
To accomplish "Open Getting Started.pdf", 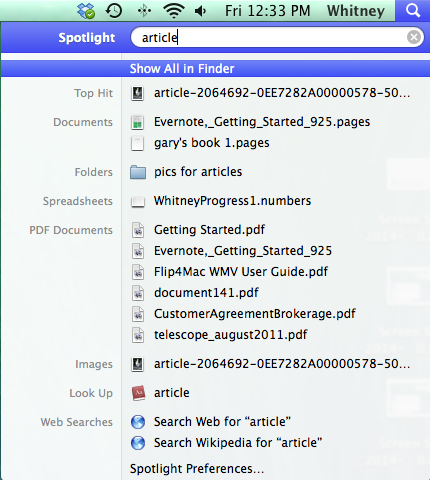I will point(209,230).
